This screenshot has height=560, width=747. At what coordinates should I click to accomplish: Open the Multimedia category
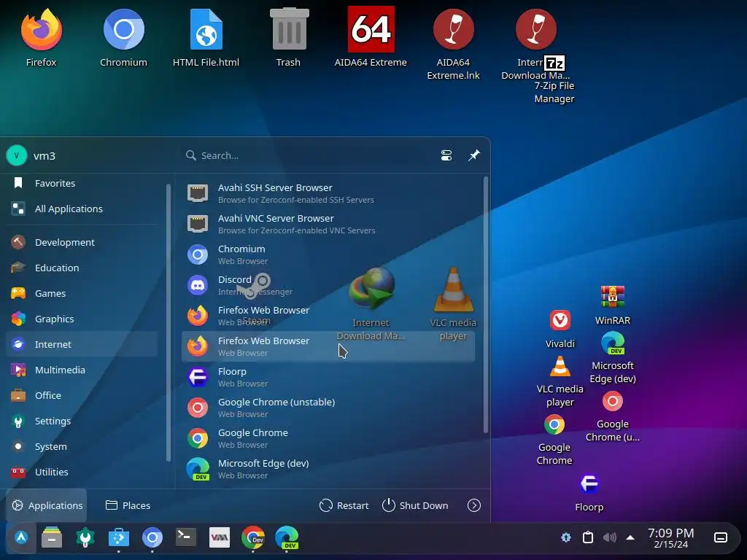82,370
